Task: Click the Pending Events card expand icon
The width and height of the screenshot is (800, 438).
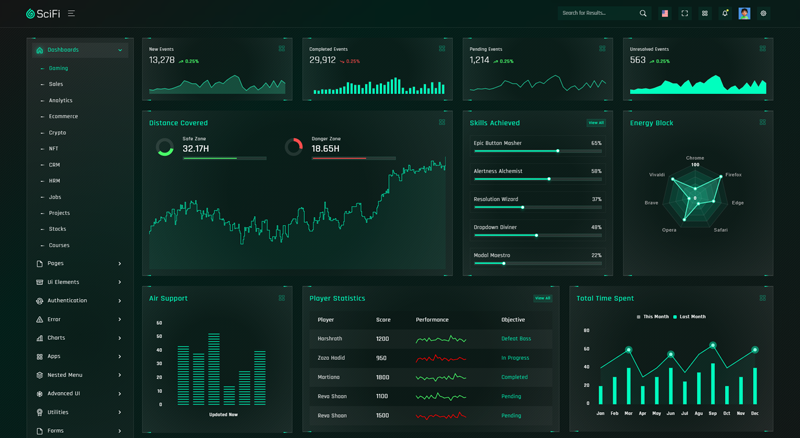Action: [x=602, y=48]
